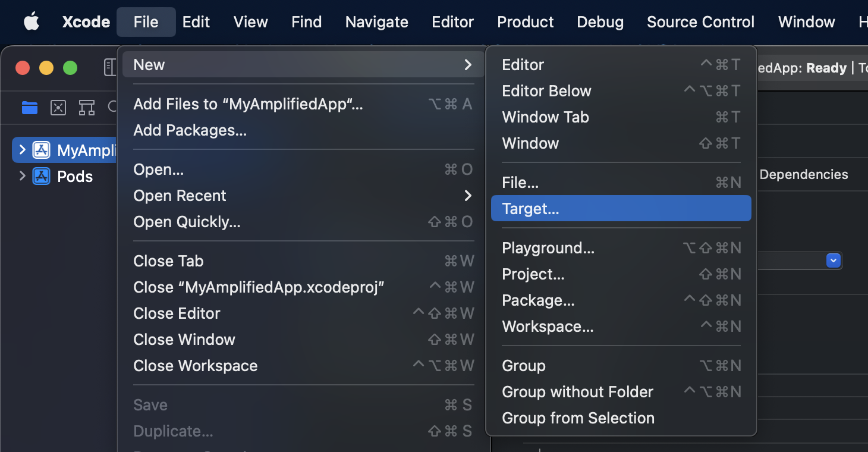Choose Close Editor menu item
This screenshot has width=868, height=452.
(303, 313)
